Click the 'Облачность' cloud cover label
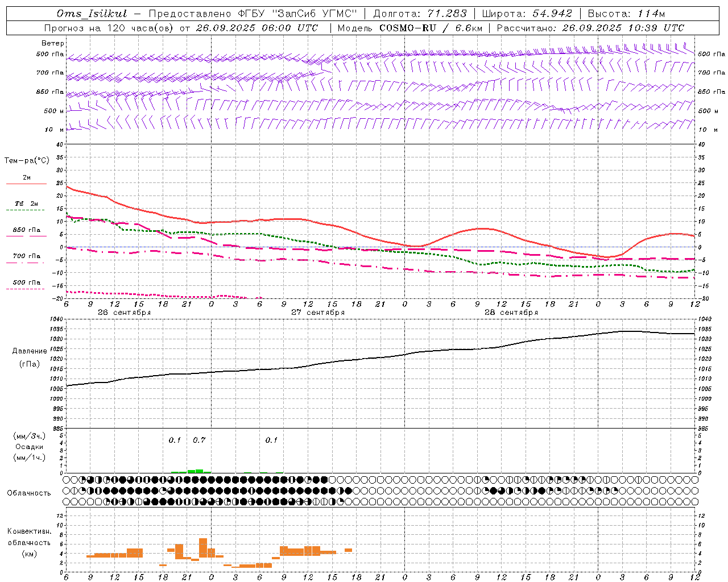 coord(29,493)
